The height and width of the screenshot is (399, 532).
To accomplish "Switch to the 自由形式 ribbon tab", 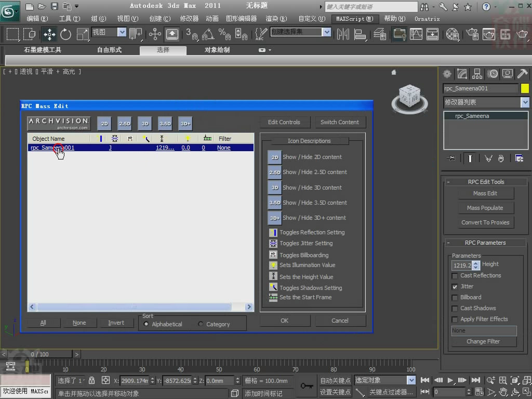I will click(x=109, y=50).
